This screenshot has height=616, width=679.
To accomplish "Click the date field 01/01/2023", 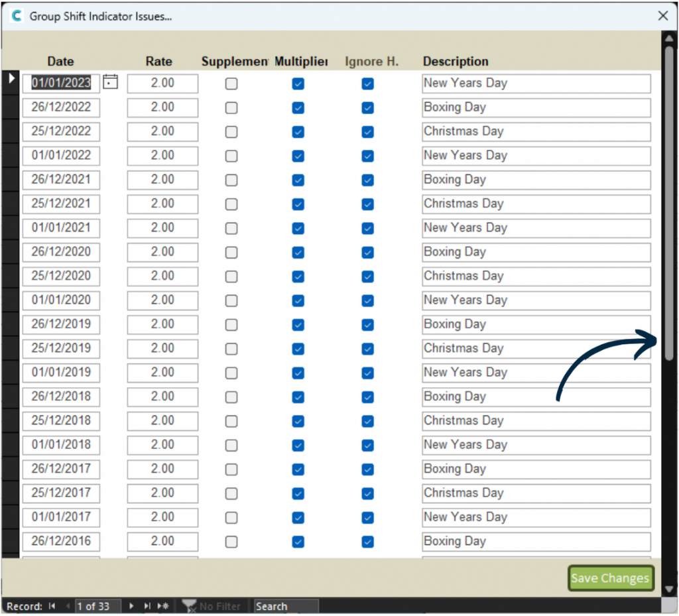I will (x=61, y=83).
